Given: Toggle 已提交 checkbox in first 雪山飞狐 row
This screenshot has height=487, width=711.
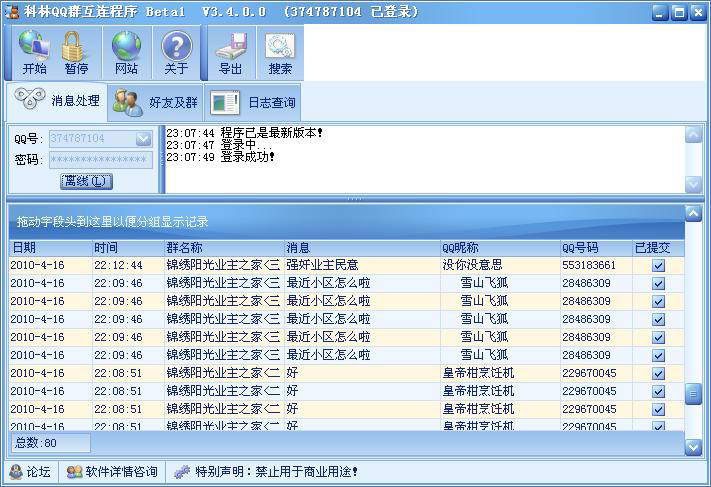Looking at the screenshot, I should (x=658, y=283).
